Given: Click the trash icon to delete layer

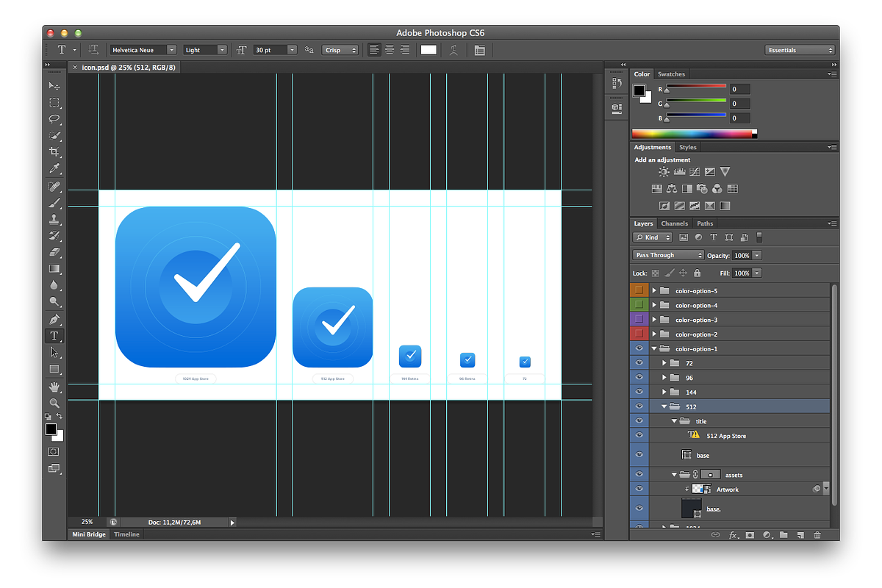Looking at the screenshot, I should [x=817, y=535].
